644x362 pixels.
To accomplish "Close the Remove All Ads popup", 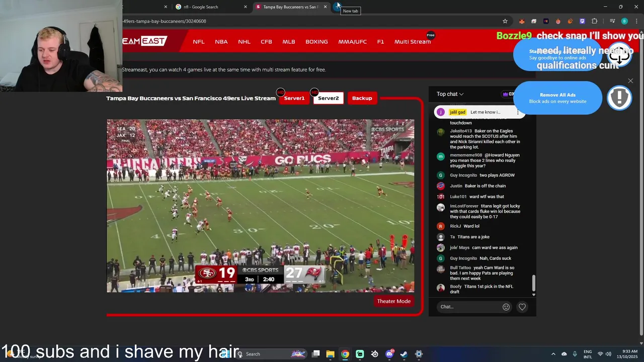I will [630, 81].
